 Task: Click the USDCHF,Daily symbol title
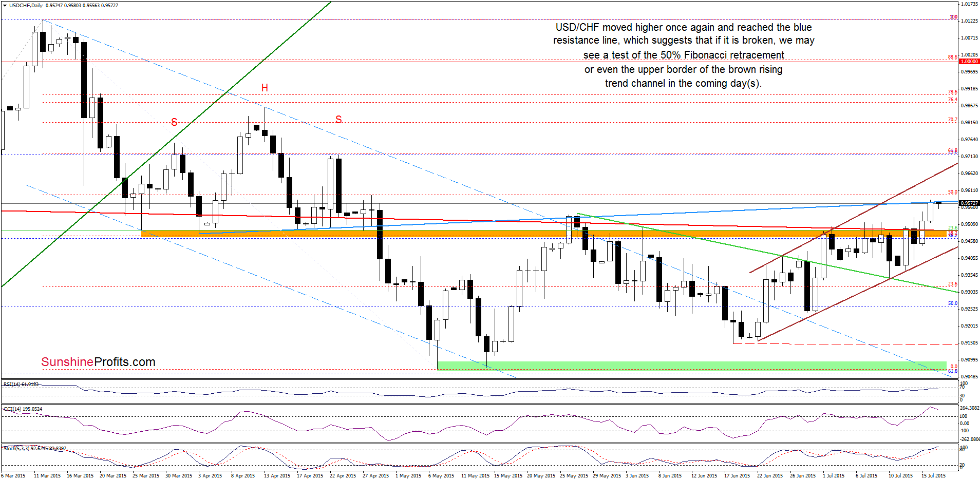26,5
